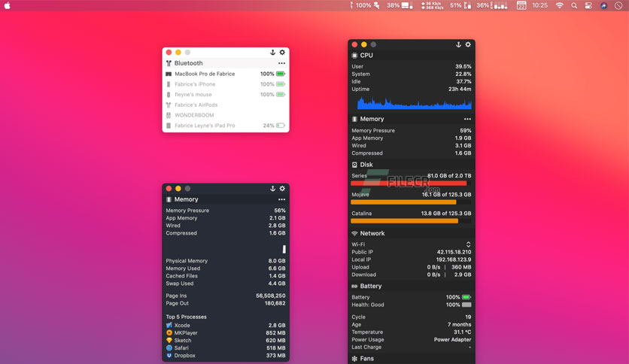Click the CPU section header
This screenshot has height=364, width=629.
412,56
